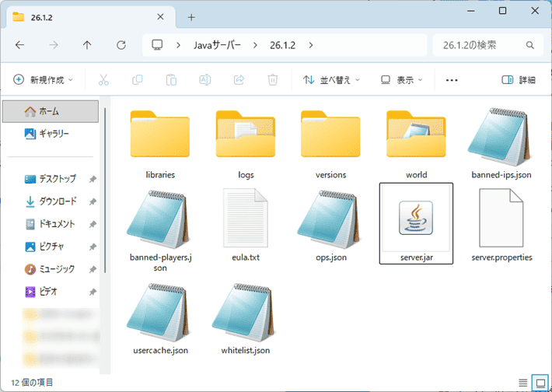Add a new tab with plus button
552x392 pixels.
[191, 17]
